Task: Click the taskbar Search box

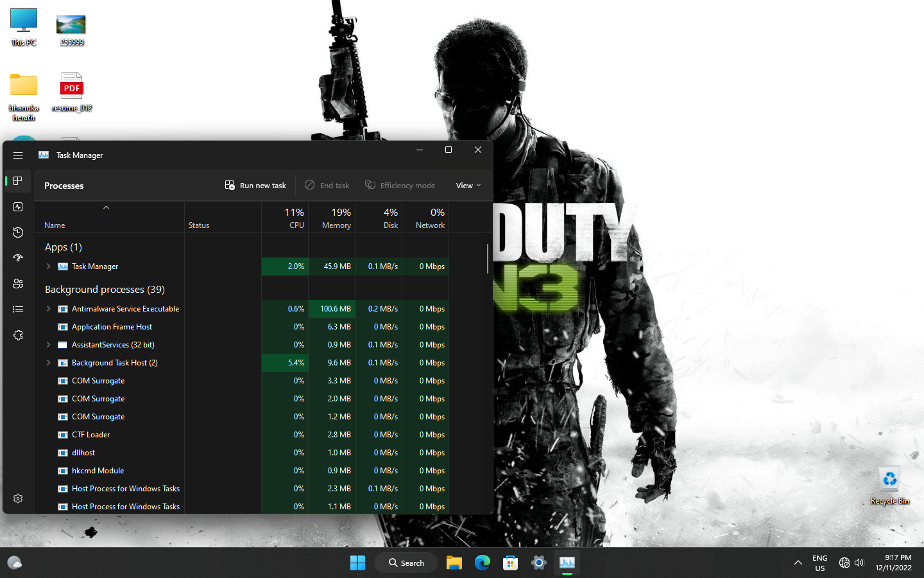Action: 406,563
